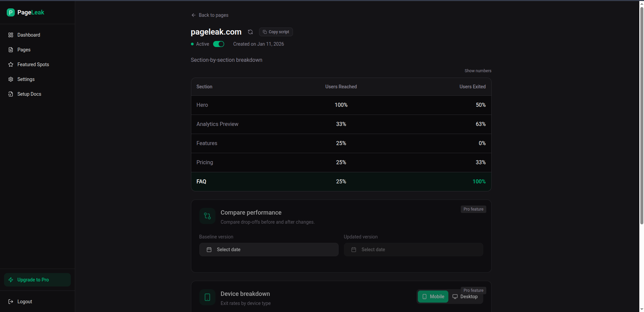Refresh pageleak.com stats with the sync icon
The width and height of the screenshot is (644, 312).
tap(250, 32)
